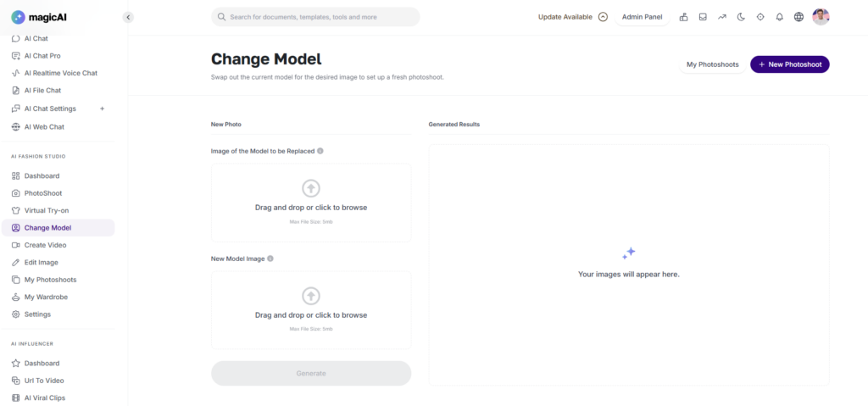Open the My Photoshoots button in the page header
Viewport: 868px width, 406px height.
pos(712,64)
